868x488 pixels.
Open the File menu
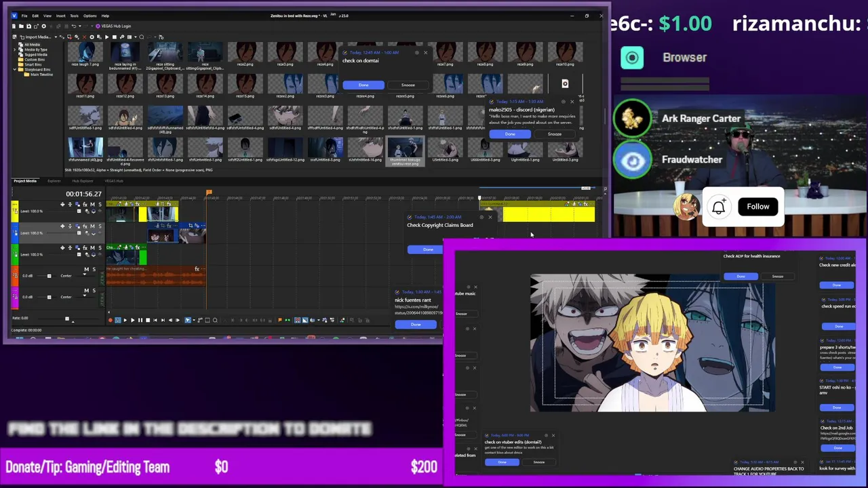coord(24,16)
